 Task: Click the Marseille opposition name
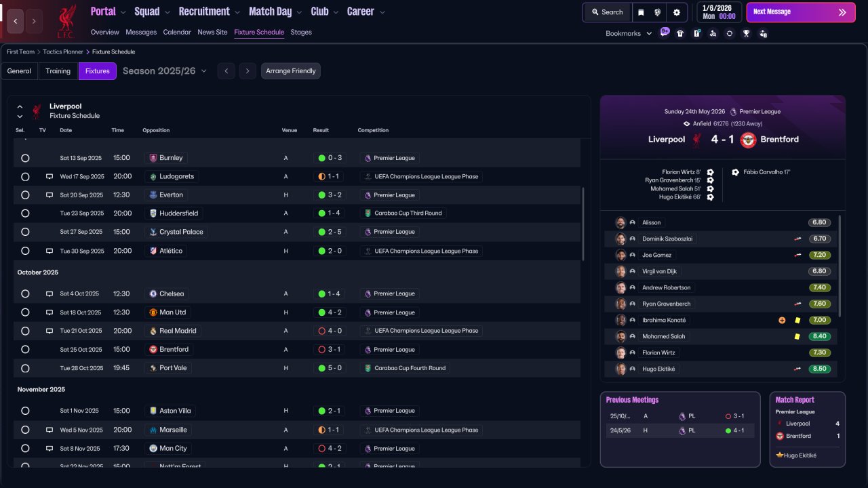click(x=173, y=430)
